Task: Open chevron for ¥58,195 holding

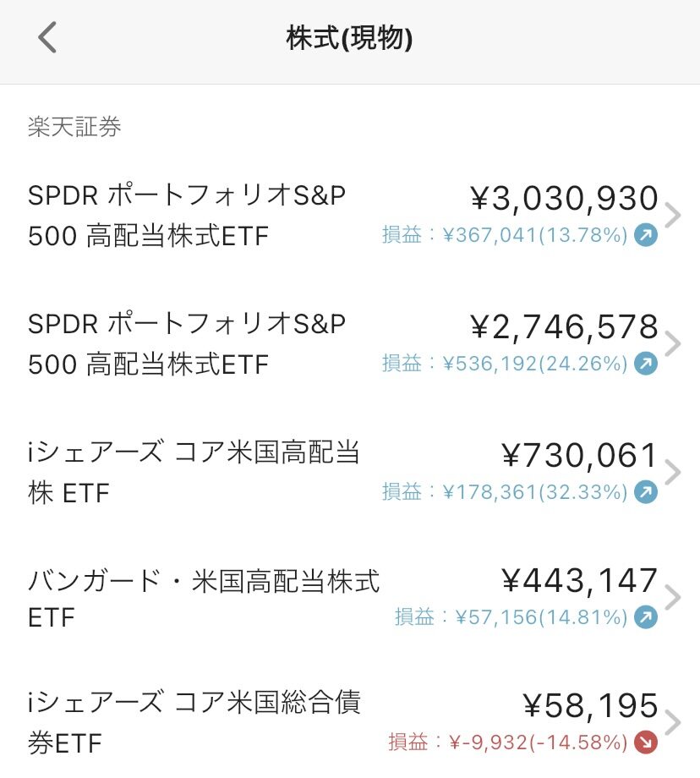Action: (x=672, y=723)
